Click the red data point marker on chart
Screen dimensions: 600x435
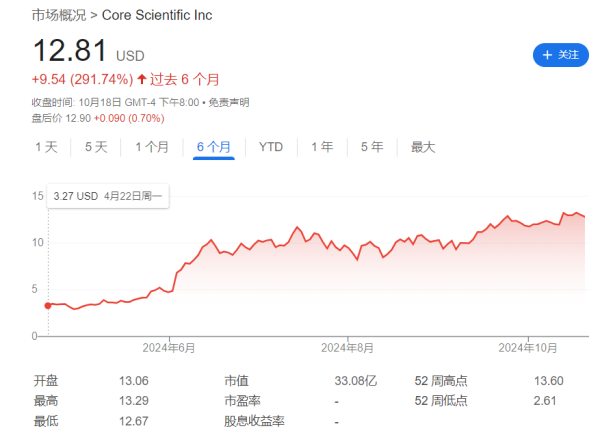click(48, 306)
